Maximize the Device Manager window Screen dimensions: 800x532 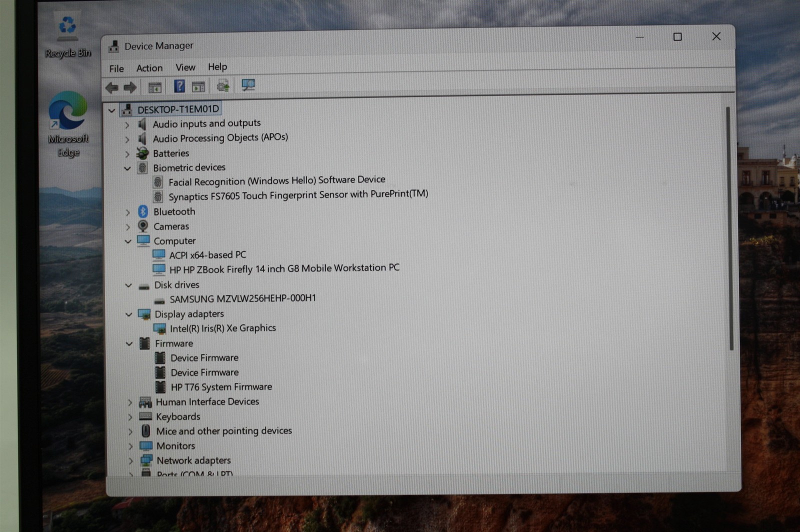coord(677,37)
